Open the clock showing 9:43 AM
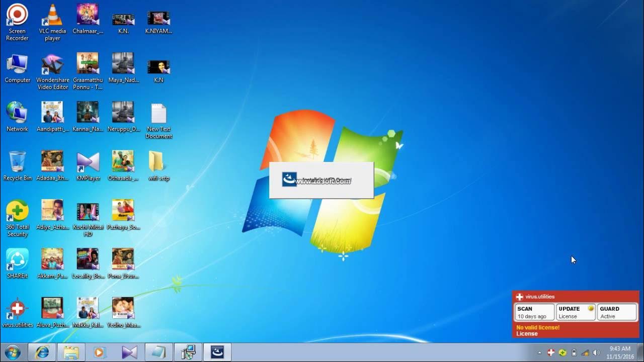 coord(620,352)
